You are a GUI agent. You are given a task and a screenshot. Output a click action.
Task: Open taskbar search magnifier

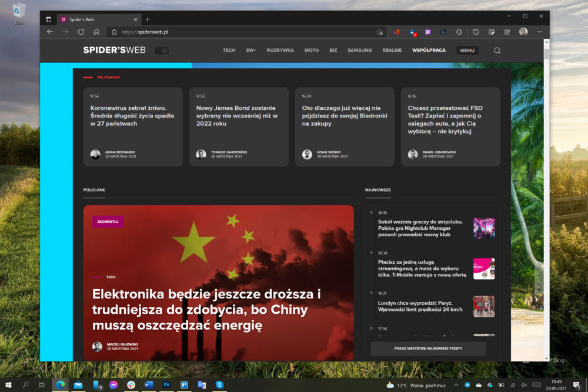(x=25, y=385)
